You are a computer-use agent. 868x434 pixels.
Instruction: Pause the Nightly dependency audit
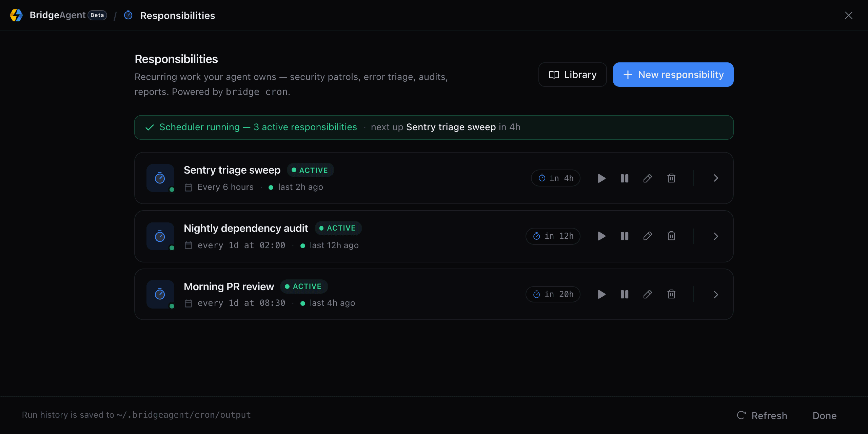point(625,236)
